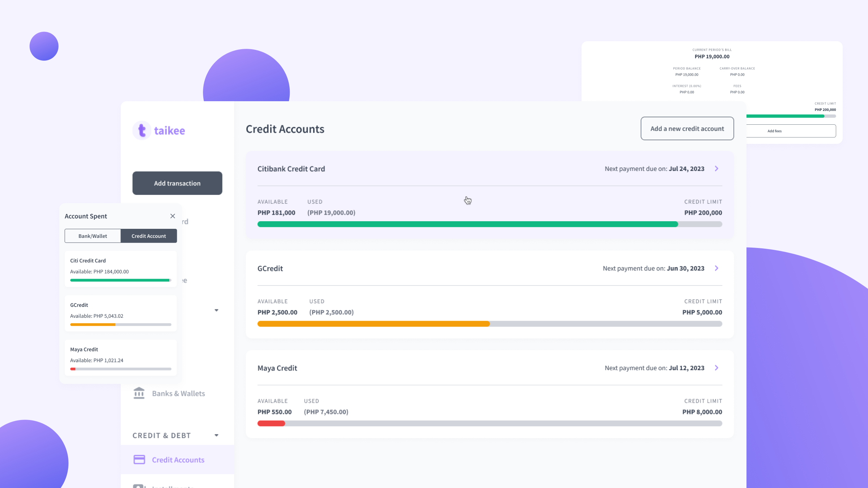Click the Credit Accounts card icon
The width and height of the screenshot is (868, 488).
[139, 459]
